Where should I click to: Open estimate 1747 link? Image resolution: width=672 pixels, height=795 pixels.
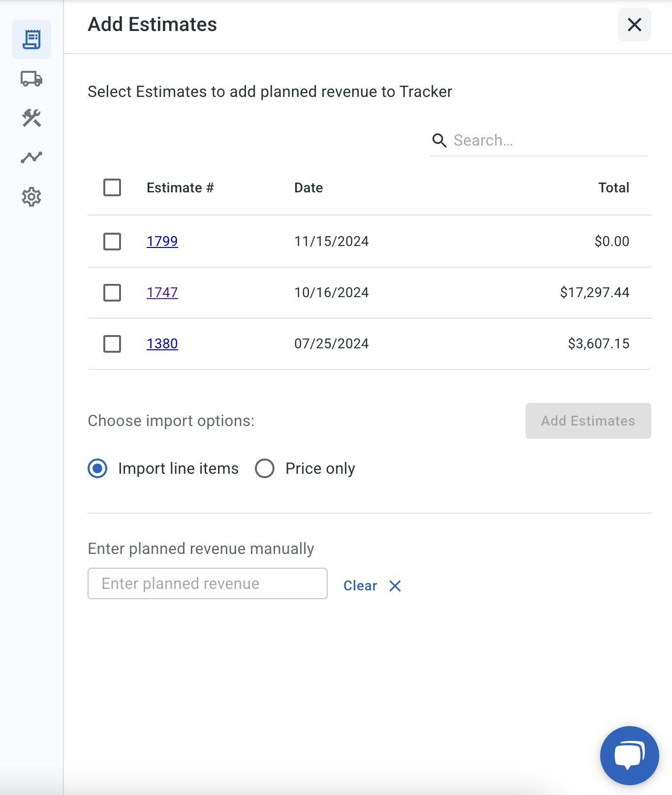162,293
